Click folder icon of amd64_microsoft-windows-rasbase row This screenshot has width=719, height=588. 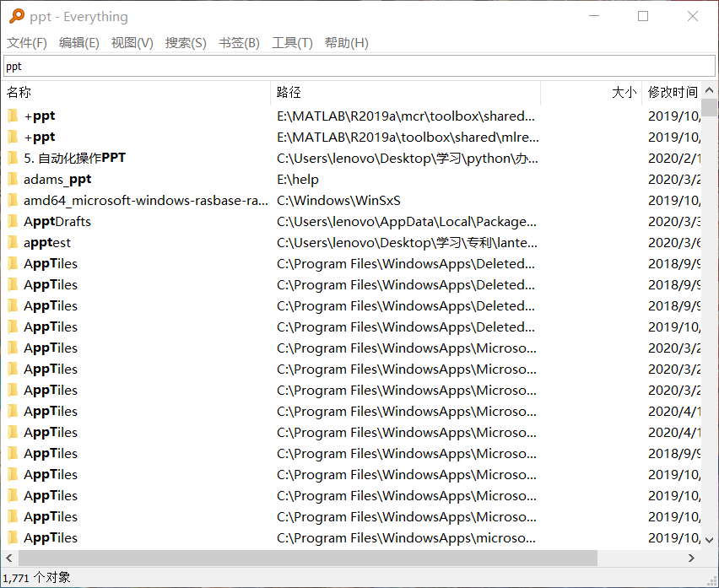13,200
